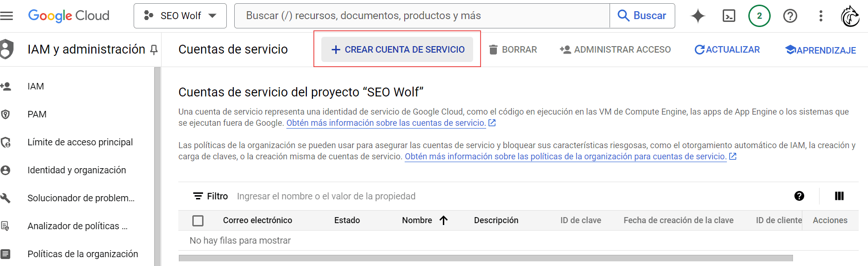
Task: Open the table help question icon
Action: click(799, 196)
